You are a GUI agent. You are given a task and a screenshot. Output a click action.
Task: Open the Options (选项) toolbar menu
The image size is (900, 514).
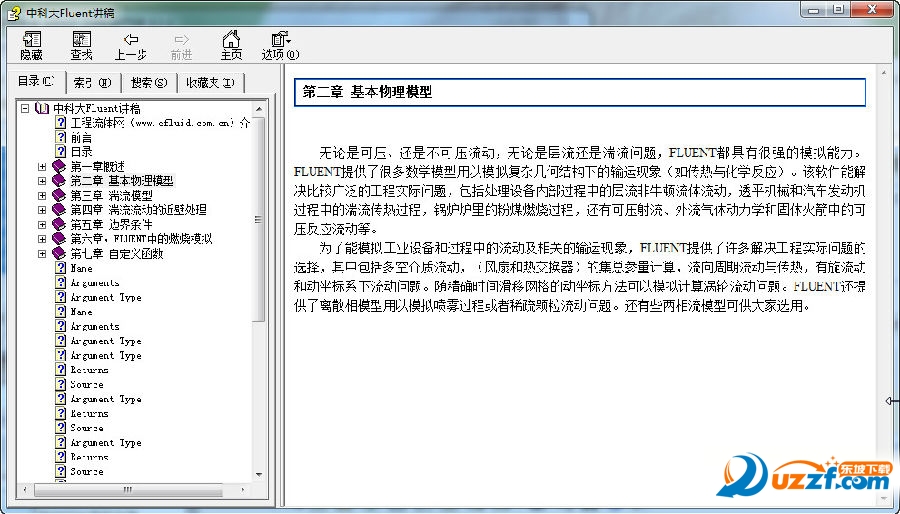[281, 46]
